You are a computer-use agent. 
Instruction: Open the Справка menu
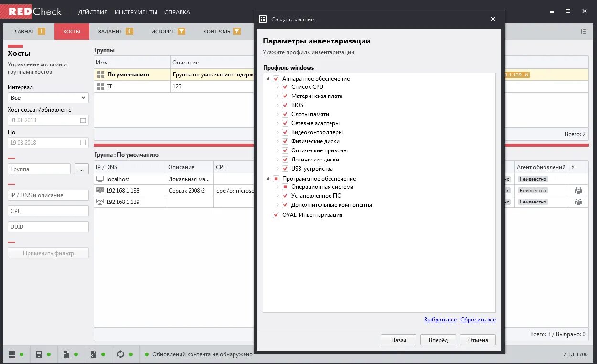[177, 12]
